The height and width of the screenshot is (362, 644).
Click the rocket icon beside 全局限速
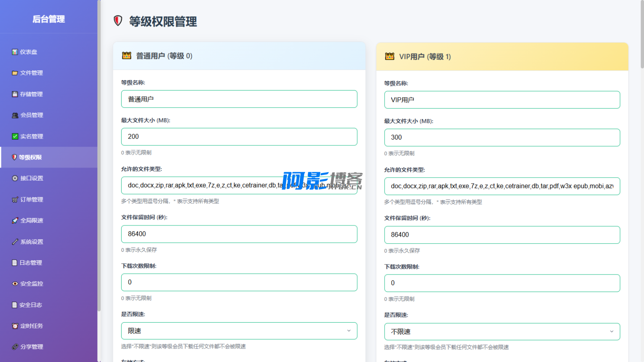pos(15,220)
